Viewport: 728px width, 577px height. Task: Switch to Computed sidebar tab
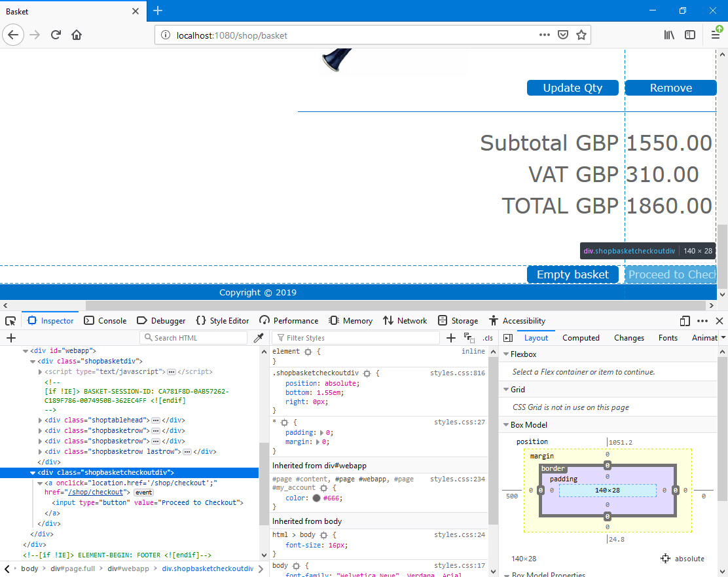pos(581,338)
